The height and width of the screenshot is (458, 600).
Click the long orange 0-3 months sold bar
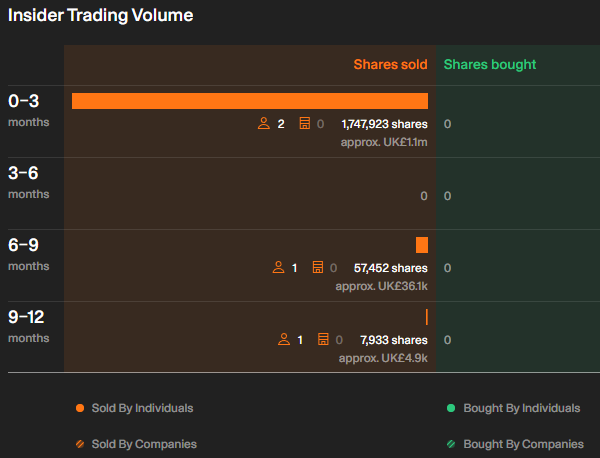(250, 101)
